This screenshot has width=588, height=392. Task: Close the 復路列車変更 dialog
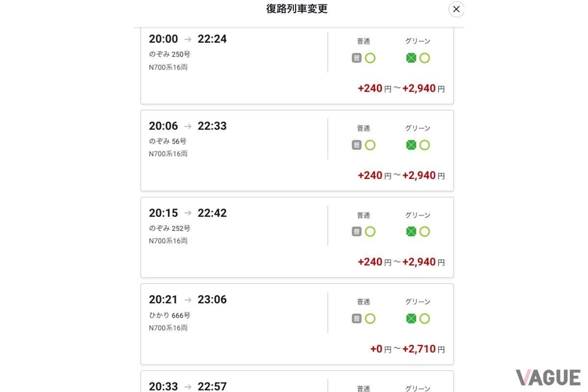[456, 9]
